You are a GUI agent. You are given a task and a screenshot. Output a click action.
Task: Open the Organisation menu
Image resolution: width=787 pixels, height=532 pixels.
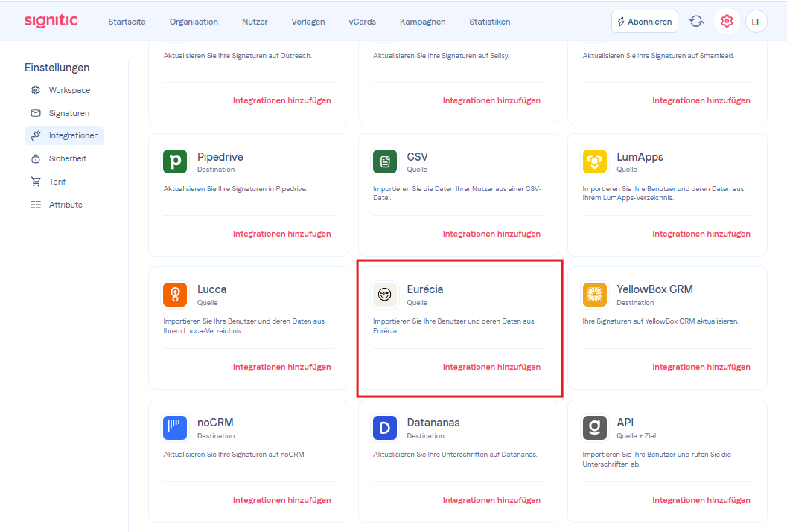[194, 22]
